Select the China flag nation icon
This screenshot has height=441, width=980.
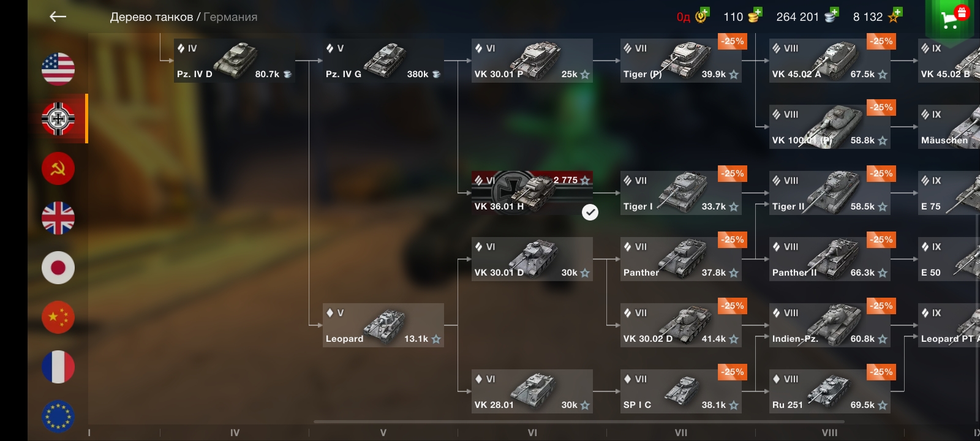click(x=58, y=317)
